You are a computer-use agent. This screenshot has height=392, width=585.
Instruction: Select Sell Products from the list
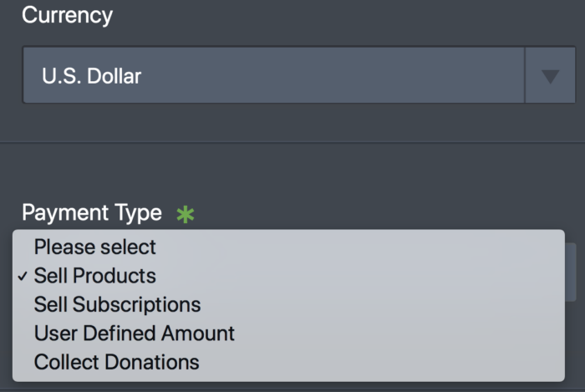point(94,276)
